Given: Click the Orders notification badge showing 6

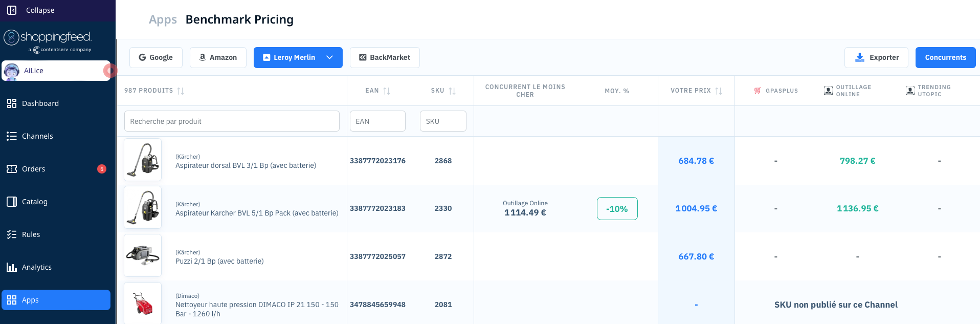Looking at the screenshot, I should click(102, 169).
